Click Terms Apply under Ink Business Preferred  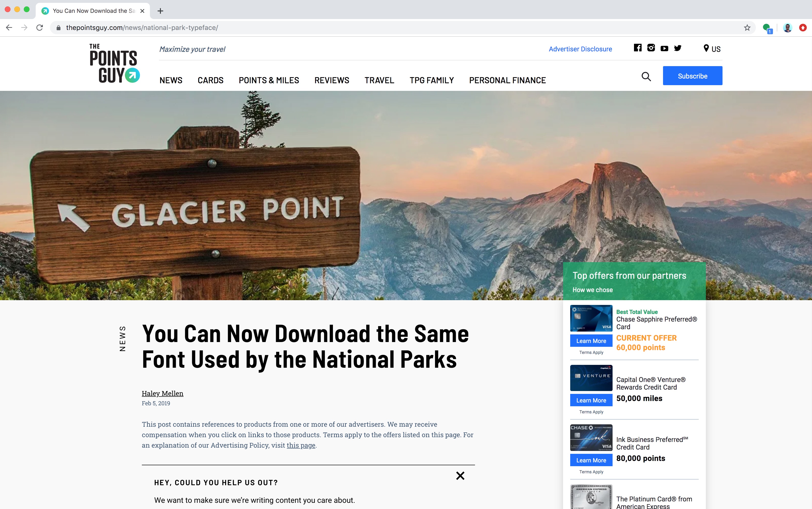591,472
